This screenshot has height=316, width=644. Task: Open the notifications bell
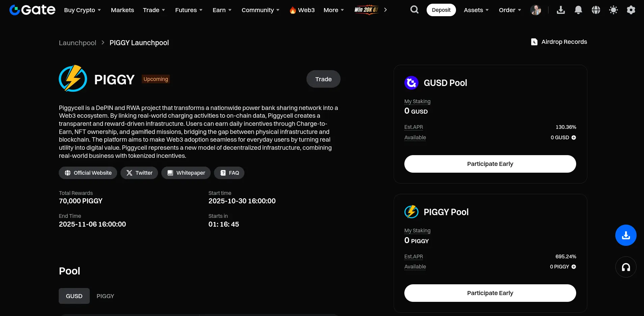579,10
